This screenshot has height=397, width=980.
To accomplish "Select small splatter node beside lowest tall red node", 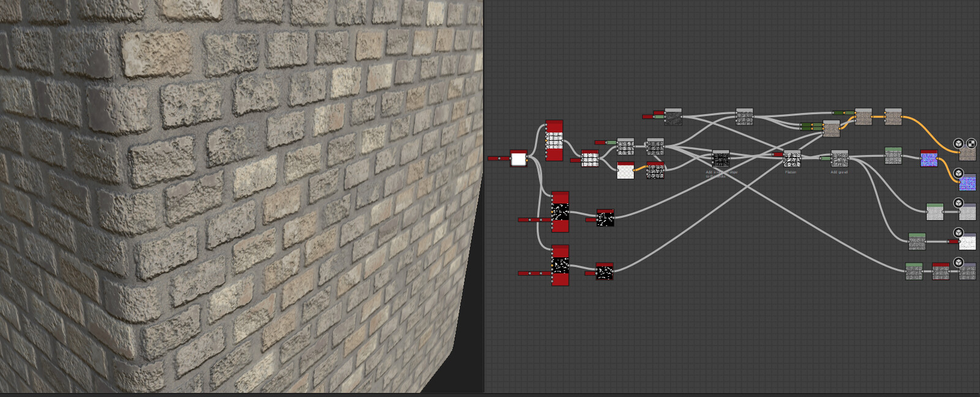I will [x=605, y=271].
